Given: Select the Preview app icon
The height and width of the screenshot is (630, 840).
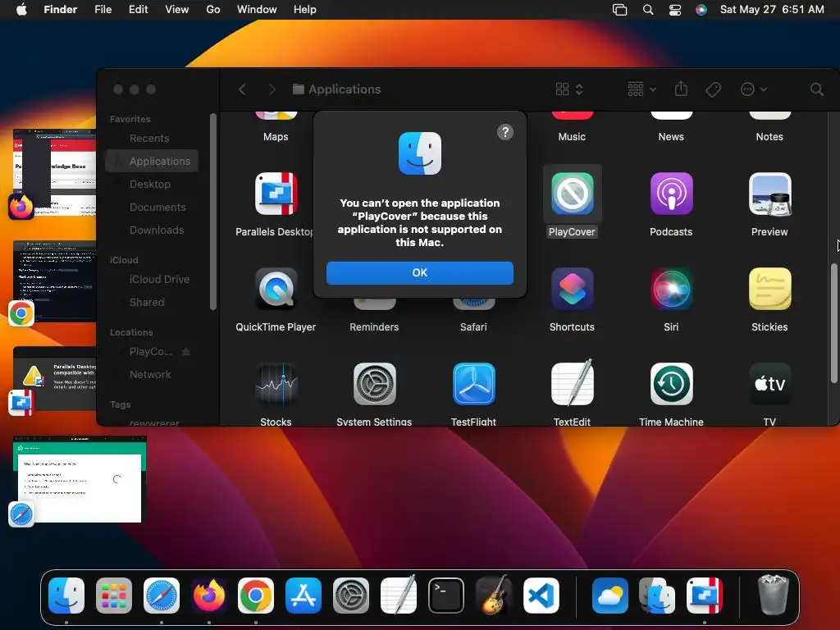Looking at the screenshot, I should pos(769,194).
